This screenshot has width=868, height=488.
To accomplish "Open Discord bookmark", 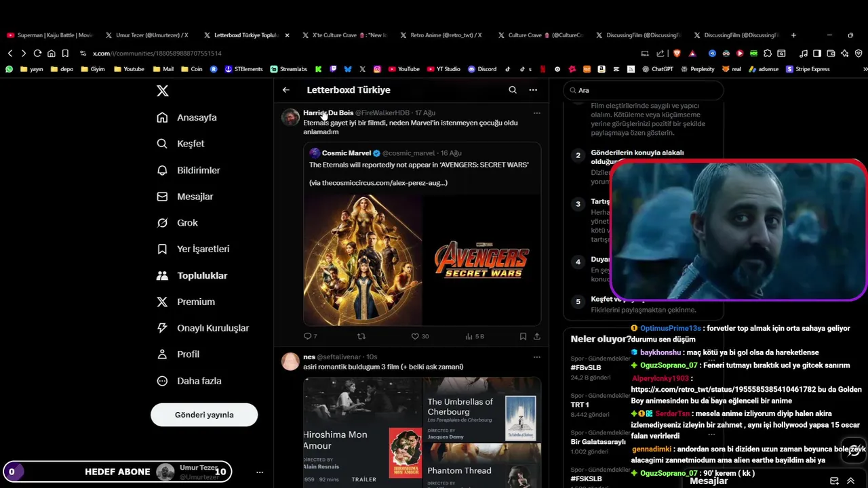I will (481, 69).
